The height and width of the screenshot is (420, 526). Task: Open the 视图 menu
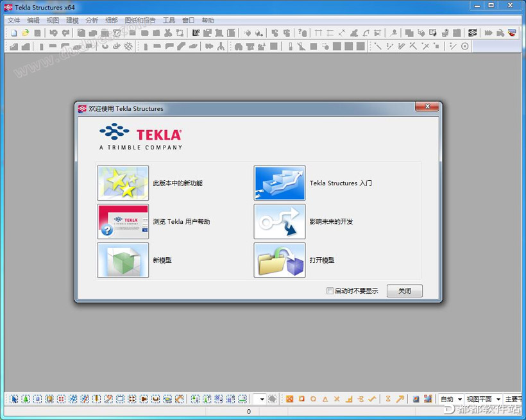(x=53, y=21)
